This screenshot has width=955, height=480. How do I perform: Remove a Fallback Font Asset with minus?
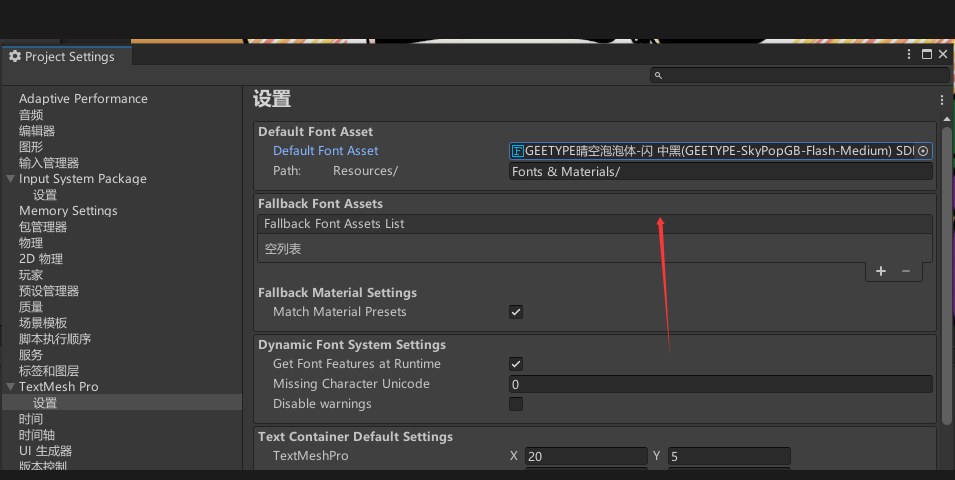[x=906, y=271]
